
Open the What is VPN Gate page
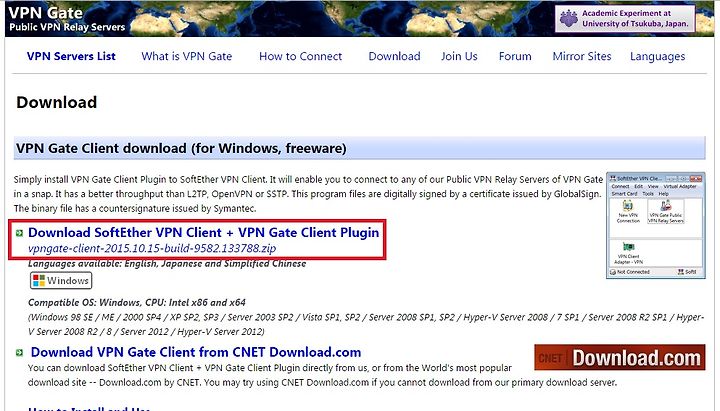click(x=186, y=56)
